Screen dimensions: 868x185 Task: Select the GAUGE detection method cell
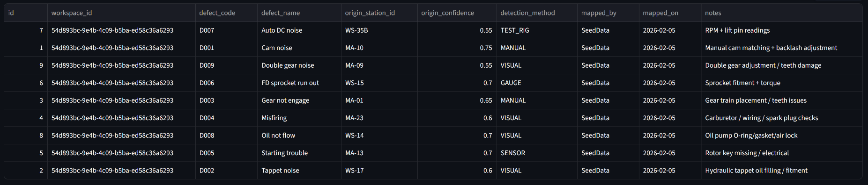pyautogui.click(x=537, y=83)
